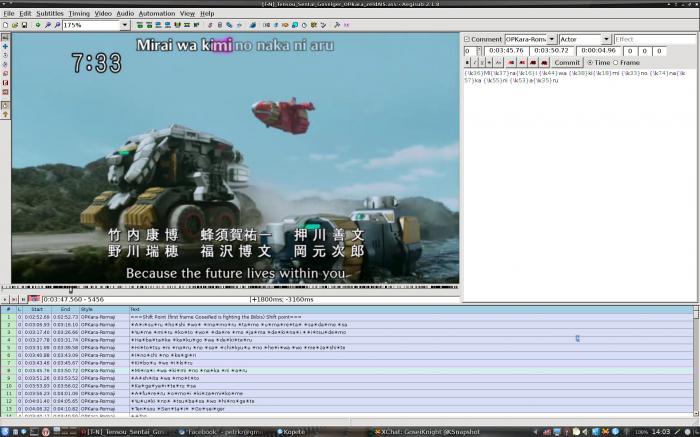The height and width of the screenshot is (437, 700).
Task: Toggle italic formatting in edit box
Action: [475, 62]
